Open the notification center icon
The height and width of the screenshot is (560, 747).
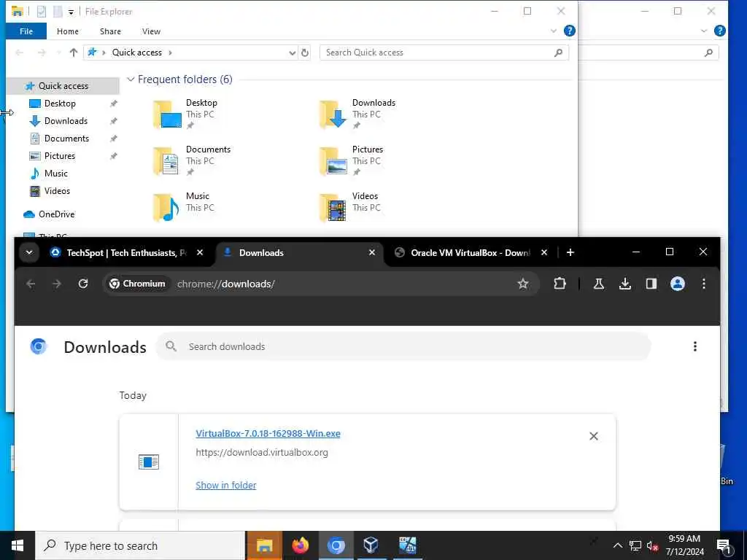pyautogui.click(x=724, y=546)
